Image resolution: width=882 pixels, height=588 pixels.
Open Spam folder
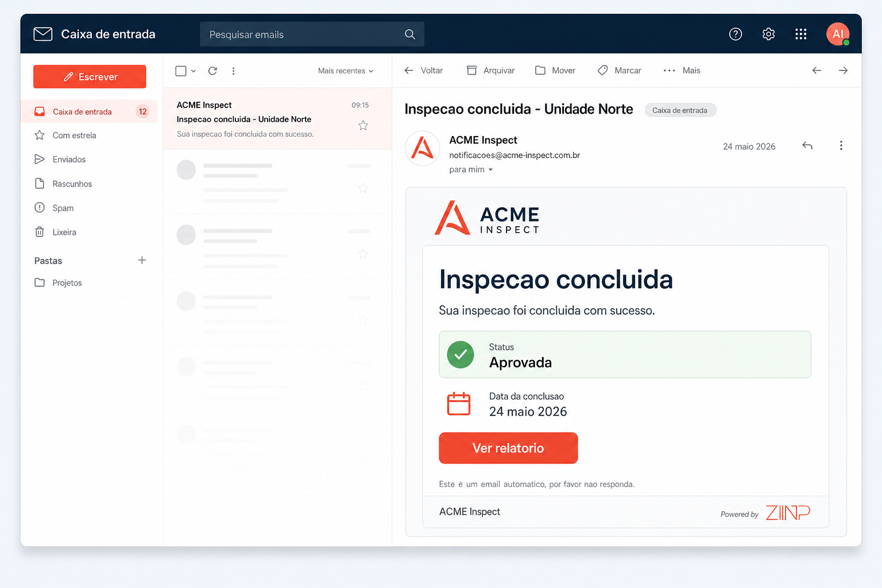click(x=54, y=208)
